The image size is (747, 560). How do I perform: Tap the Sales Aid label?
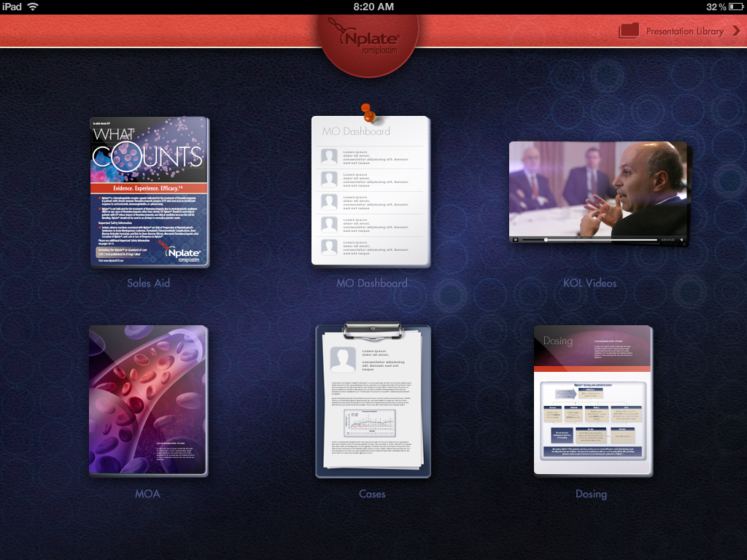(x=148, y=283)
